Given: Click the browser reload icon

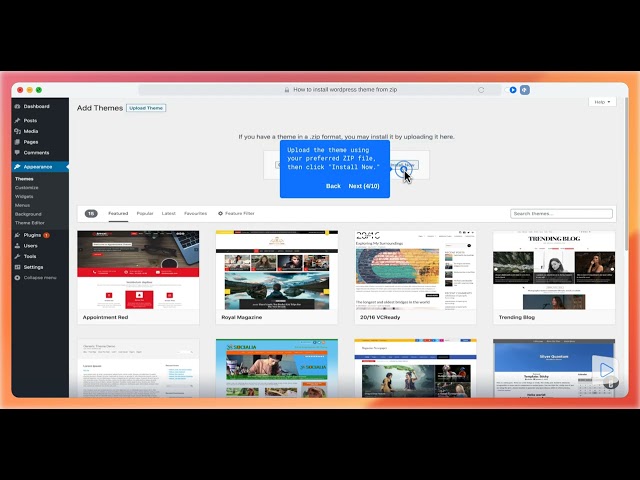Looking at the screenshot, I should [x=481, y=90].
